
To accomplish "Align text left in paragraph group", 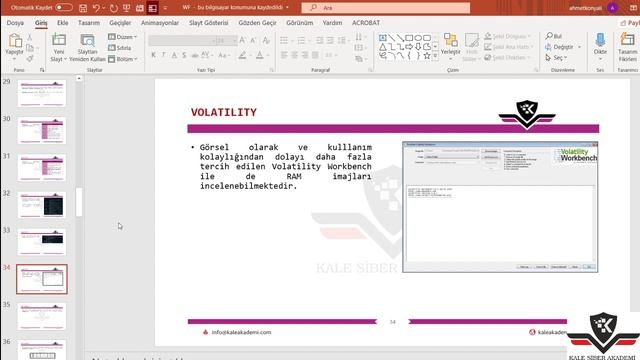I will (284, 55).
